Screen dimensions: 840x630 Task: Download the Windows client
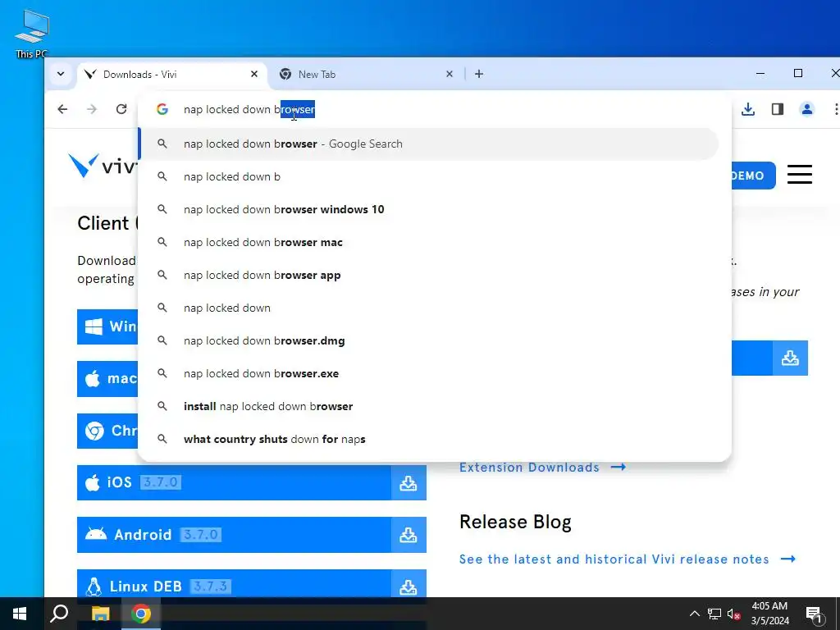pos(107,326)
